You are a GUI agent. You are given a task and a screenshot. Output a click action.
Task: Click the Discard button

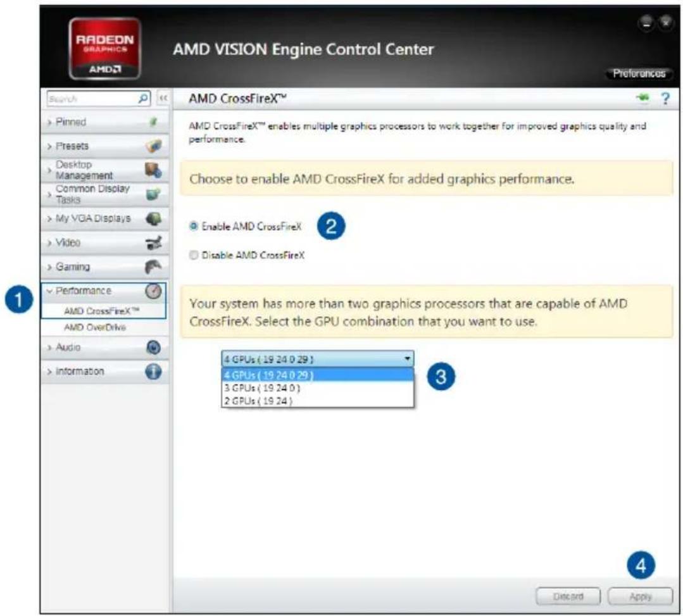tap(568, 596)
